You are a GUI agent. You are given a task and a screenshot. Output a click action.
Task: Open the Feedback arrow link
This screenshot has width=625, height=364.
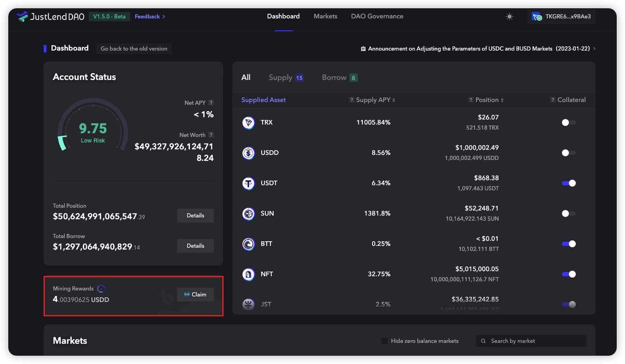pyautogui.click(x=150, y=17)
